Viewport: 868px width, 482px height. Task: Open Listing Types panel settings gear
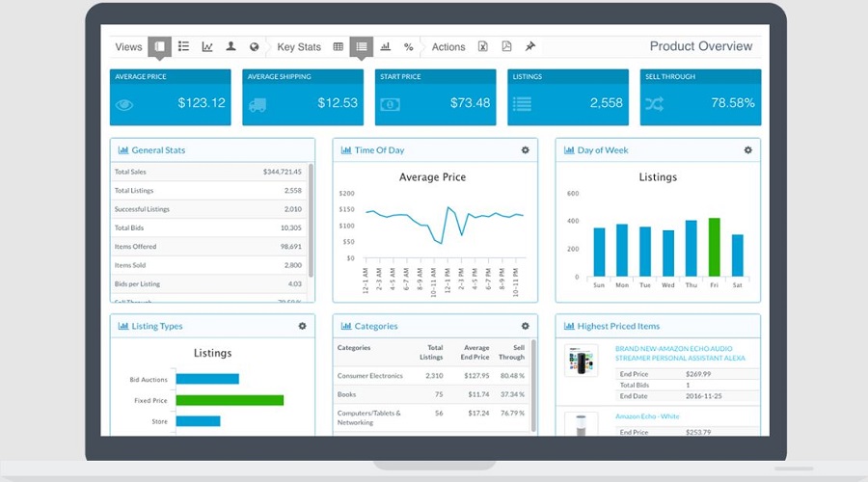(302, 327)
